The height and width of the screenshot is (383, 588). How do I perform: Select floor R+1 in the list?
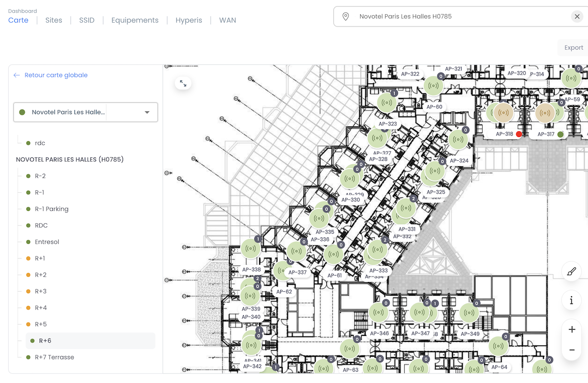point(40,258)
